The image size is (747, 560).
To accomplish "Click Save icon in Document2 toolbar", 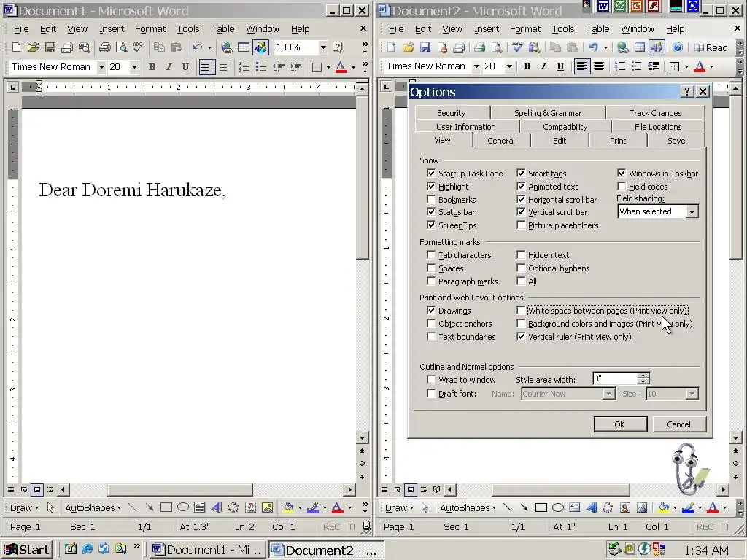I will click(425, 47).
